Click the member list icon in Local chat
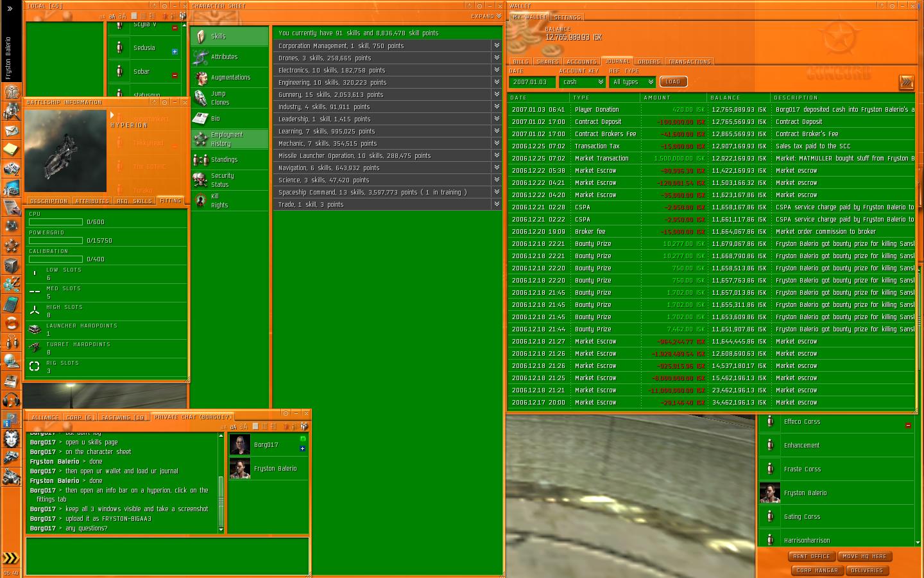The width and height of the screenshot is (924, 578). pos(183,16)
